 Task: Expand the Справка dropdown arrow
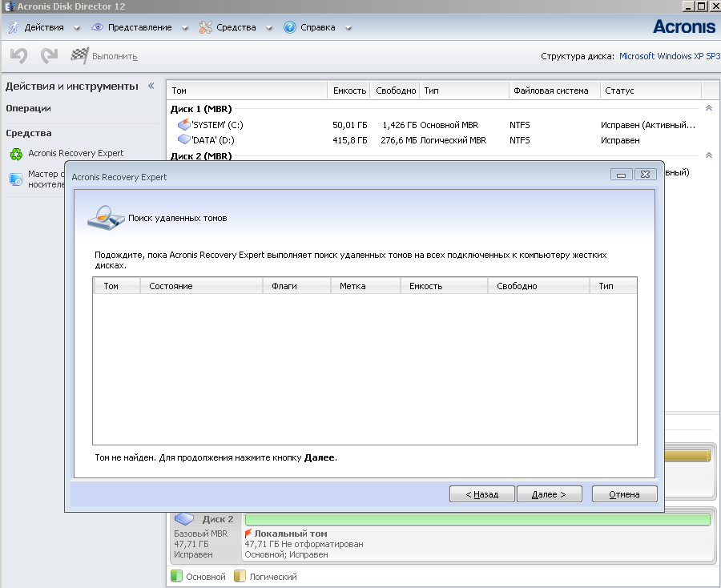[348, 28]
